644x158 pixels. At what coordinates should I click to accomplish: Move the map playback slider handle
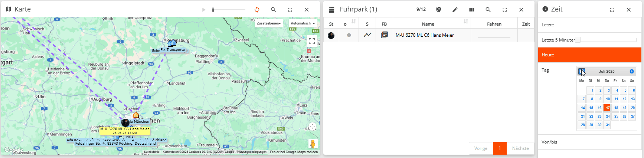click(x=213, y=10)
